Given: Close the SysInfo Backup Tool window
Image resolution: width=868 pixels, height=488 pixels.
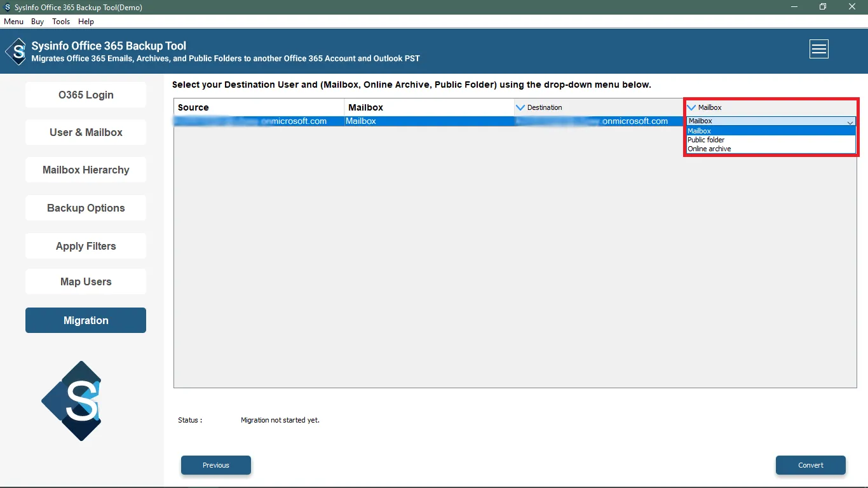Looking at the screenshot, I should tap(852, 7).
